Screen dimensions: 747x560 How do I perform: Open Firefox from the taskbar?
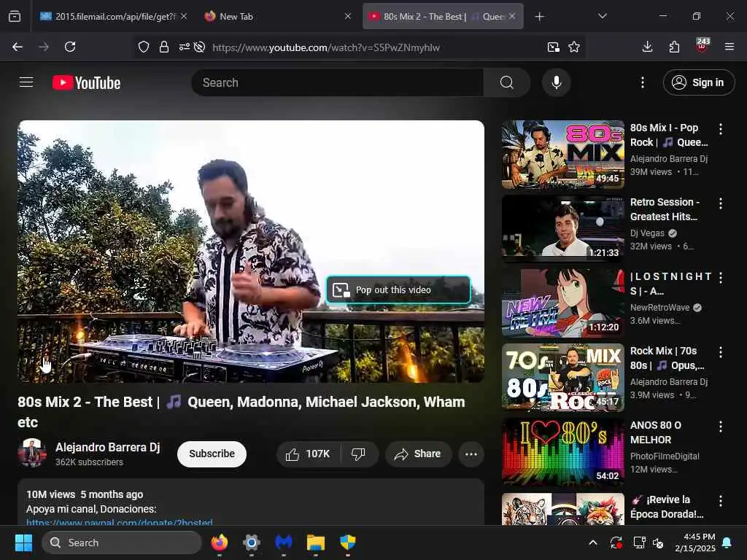coord(219,542)
